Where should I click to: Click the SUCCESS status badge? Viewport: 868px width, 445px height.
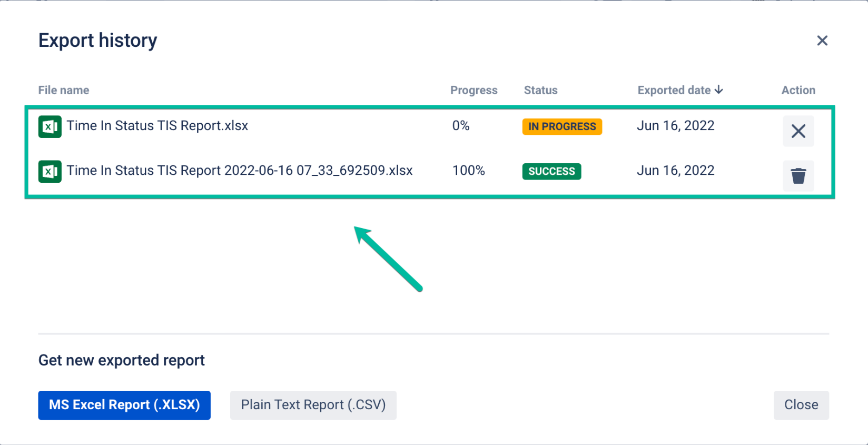click(551, 171)
